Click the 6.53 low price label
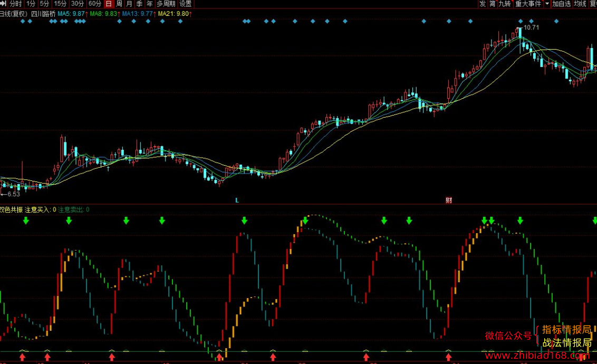The width and height of the screenshot is (597, 364). pos(13,194)
